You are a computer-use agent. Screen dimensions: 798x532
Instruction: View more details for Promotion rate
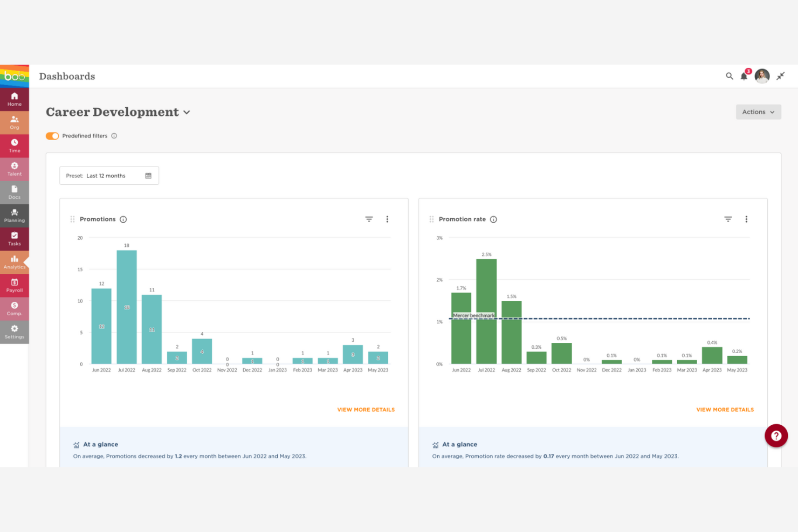click(x=725, y=410)
